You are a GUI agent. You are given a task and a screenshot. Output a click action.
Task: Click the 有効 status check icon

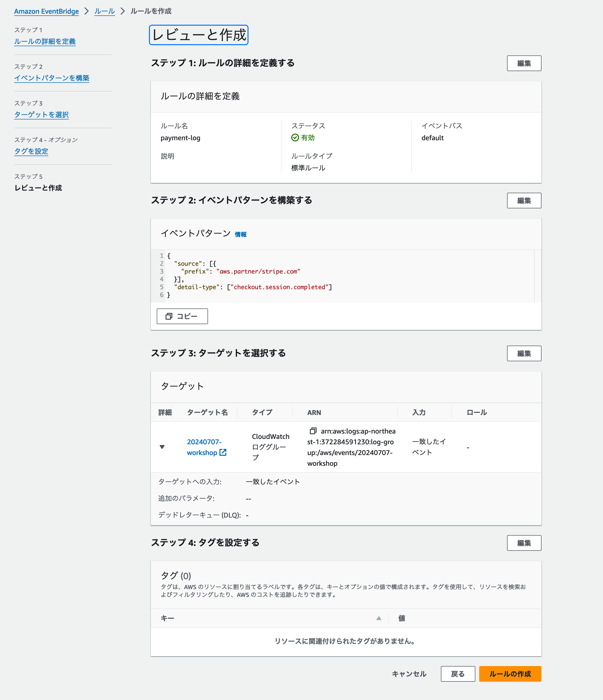click(295, 138)
